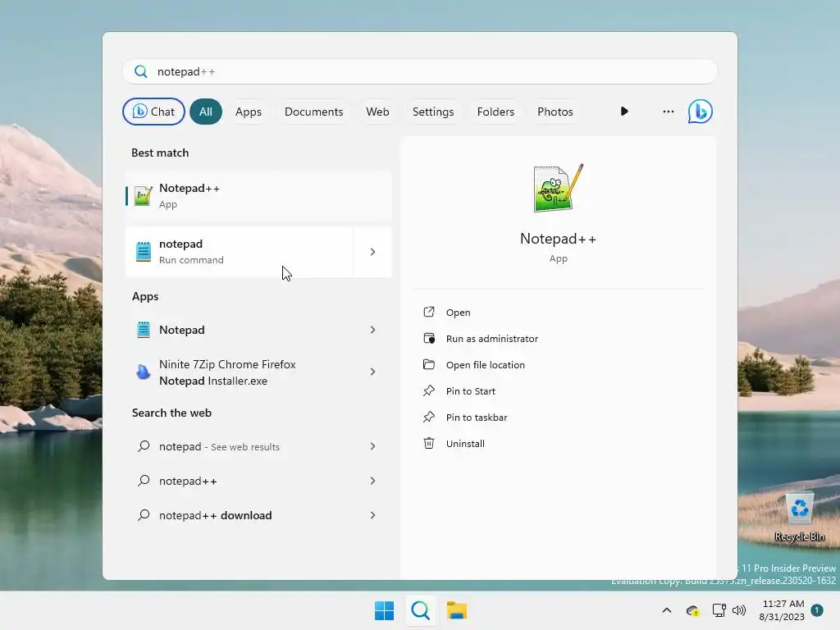Select the All filter tab
Viewport: 840px width, 630px height.
point(206,112)
